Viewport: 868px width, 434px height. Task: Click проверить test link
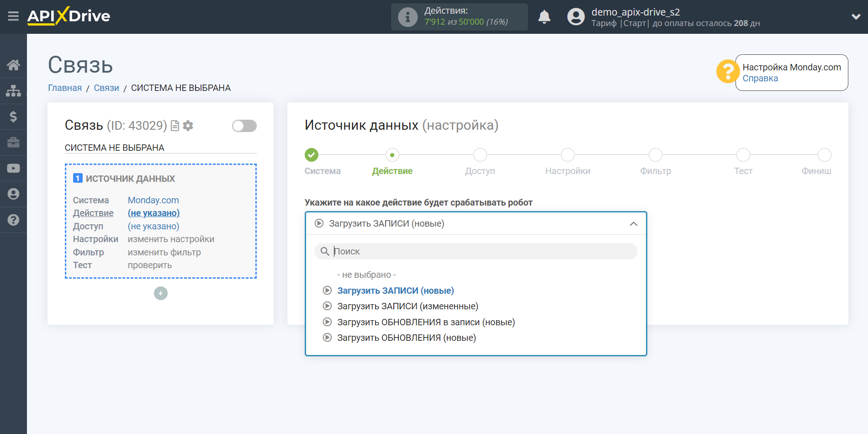pos(150,265)
